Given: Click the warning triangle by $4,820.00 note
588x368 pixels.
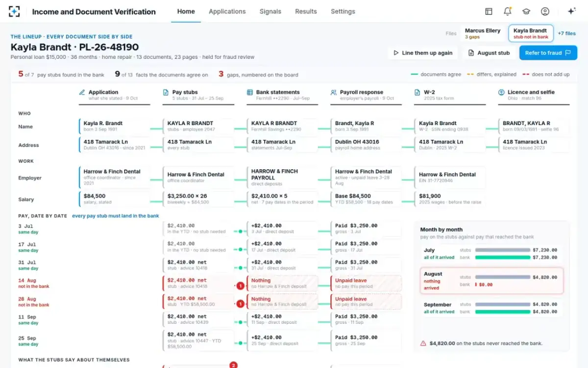Looking at the screenshot, I should click(423, 343).
